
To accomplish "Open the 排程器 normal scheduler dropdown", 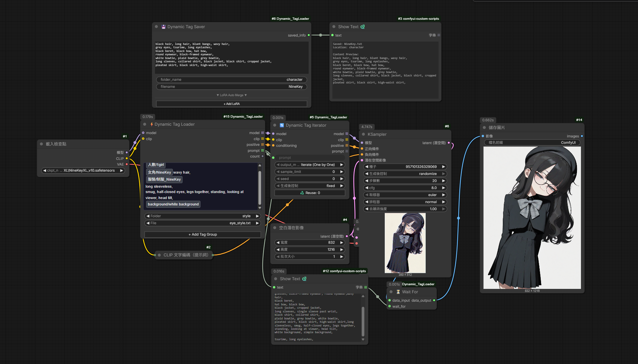I will click(x=405, y=202).
